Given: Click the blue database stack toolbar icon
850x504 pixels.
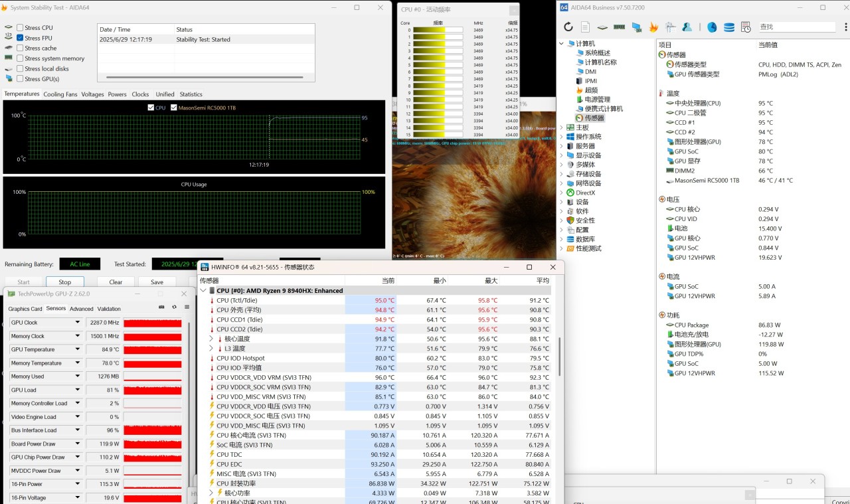Looking at the screenshot, I should [x=729, y=27].
